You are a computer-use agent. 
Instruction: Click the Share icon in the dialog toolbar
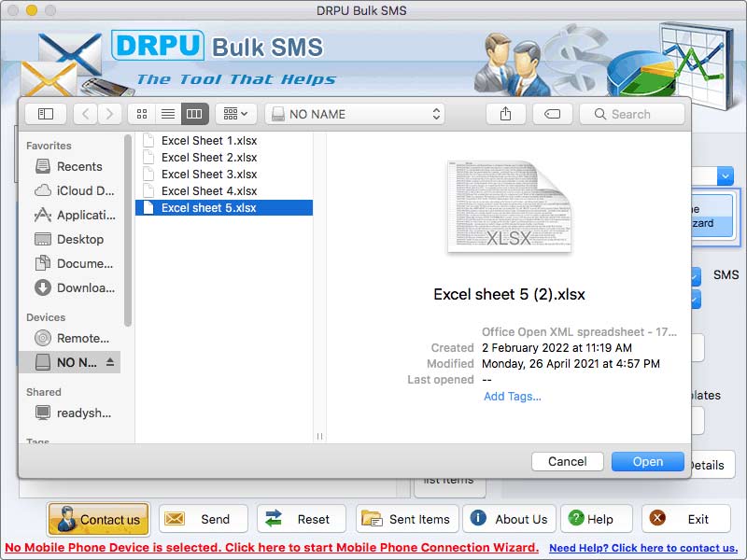(505, 113)
